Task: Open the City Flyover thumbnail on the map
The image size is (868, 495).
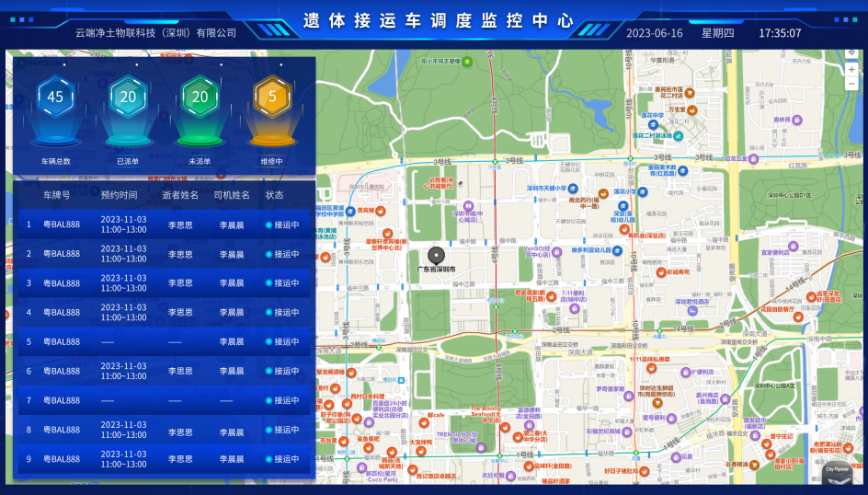Action: click(838, 471)
